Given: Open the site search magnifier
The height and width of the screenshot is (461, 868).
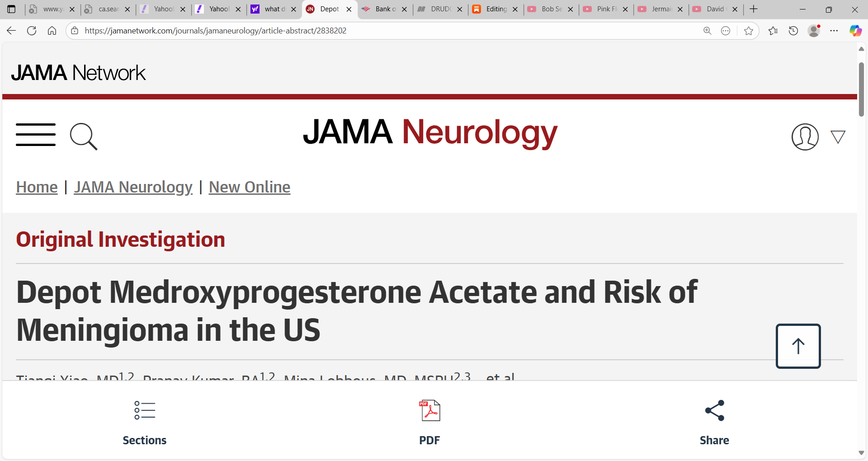Looking at the screenshot, I should (84, 136).
